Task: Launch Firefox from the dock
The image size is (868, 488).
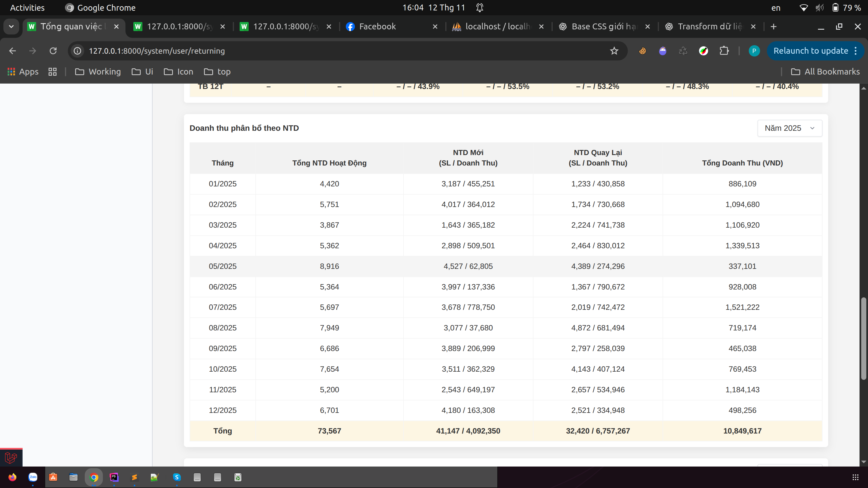Action: click(x=12, y=477)
